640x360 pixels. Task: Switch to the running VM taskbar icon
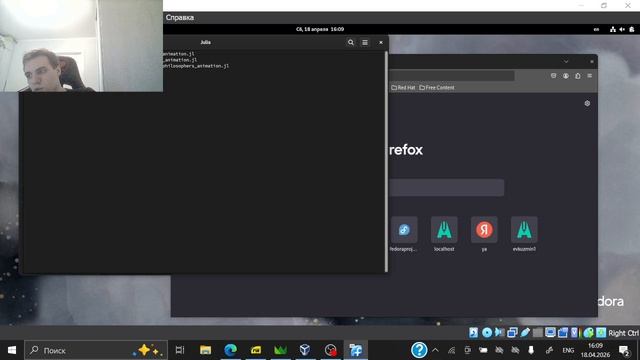356,350
